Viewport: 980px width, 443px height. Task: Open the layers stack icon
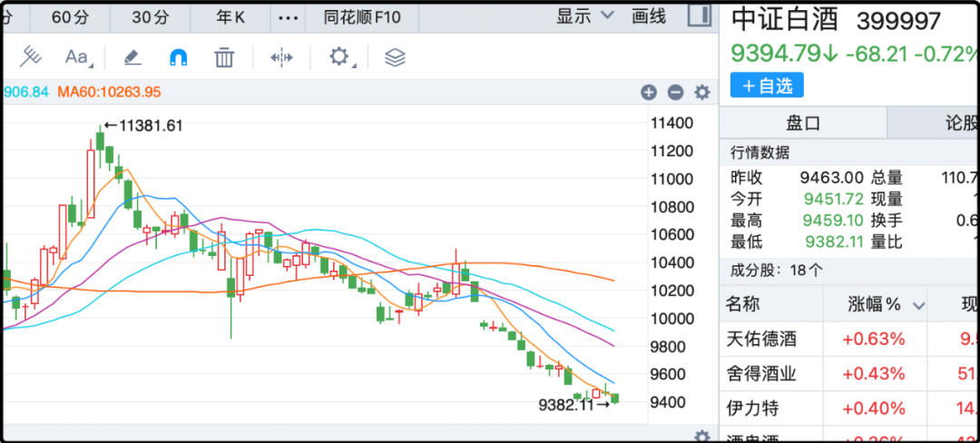pos(395,57)
